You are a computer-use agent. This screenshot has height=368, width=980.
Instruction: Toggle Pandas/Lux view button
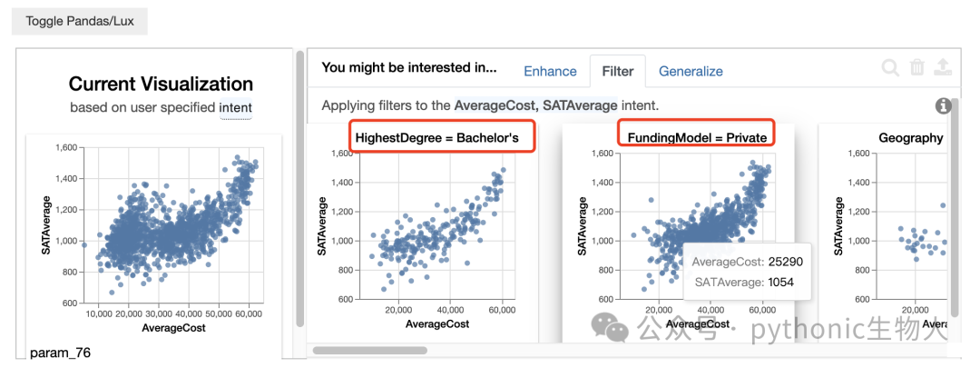pyautogui.click(x=79, y=21)
